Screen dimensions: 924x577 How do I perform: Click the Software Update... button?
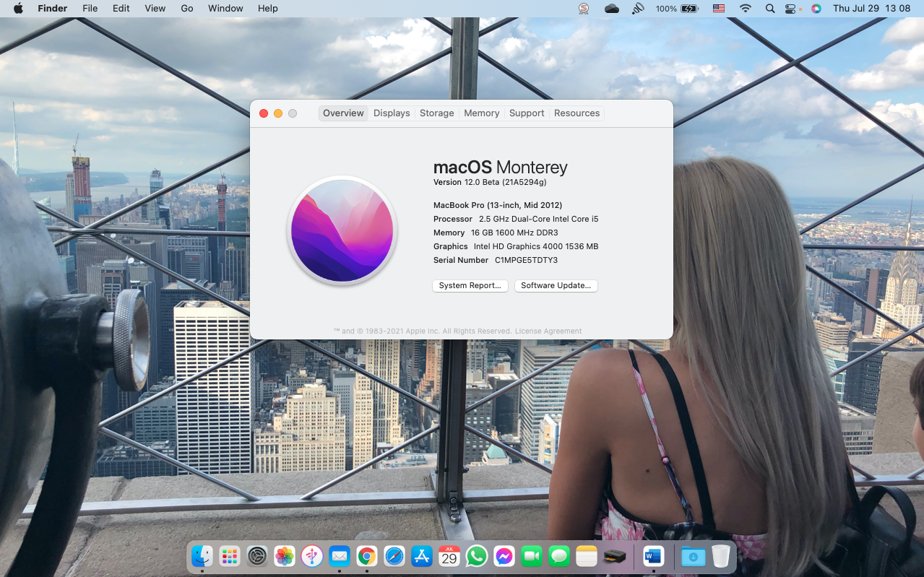[x=556, y=286]
